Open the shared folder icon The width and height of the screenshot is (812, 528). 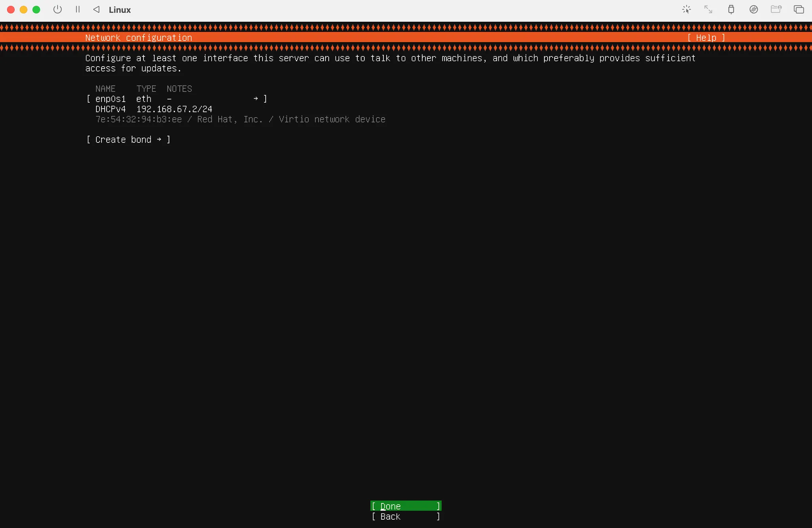point(776,10)
